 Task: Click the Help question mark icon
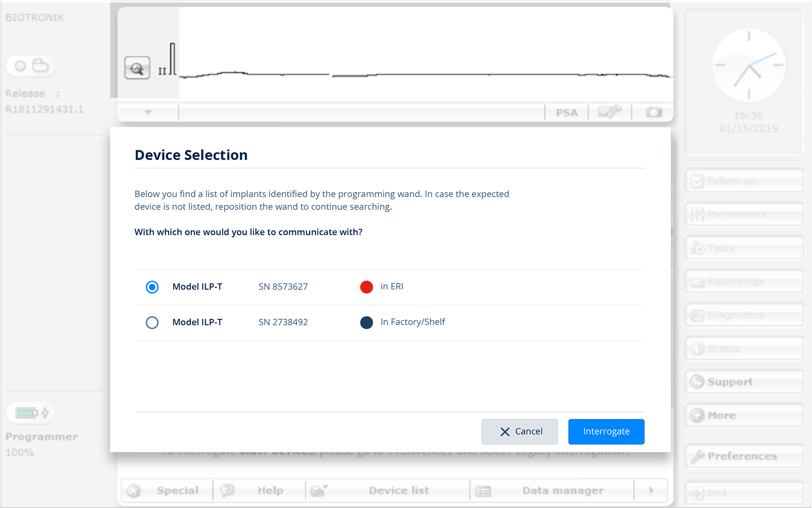click(x=228, y=490)
